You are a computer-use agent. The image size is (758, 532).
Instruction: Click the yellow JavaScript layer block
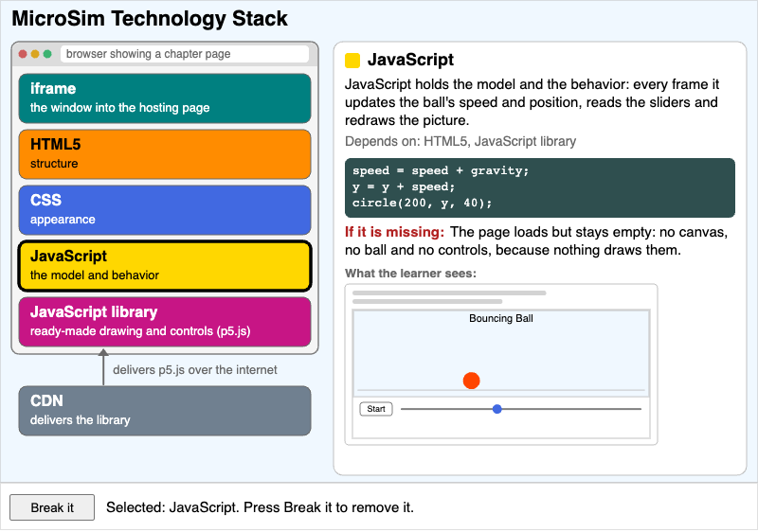pyautogui.click(x=164, y=266)
